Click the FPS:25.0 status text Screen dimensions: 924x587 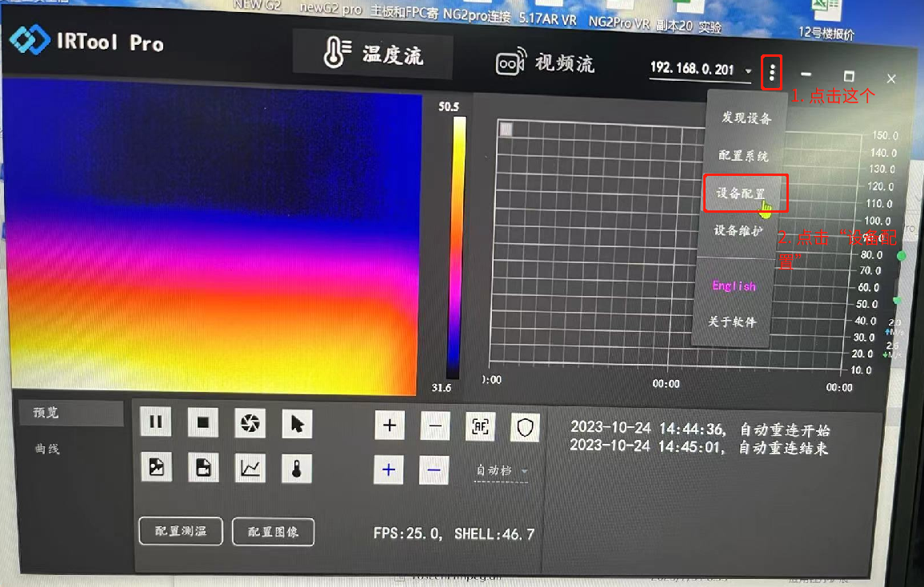[407, 533]
